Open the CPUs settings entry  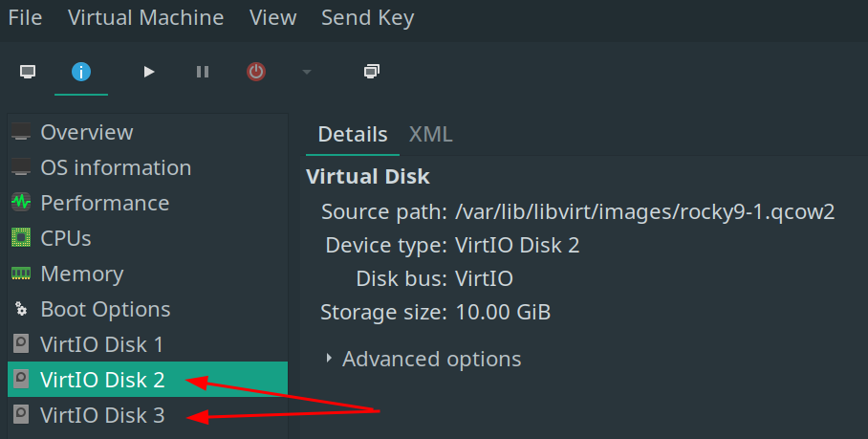[x=65, y=238]
